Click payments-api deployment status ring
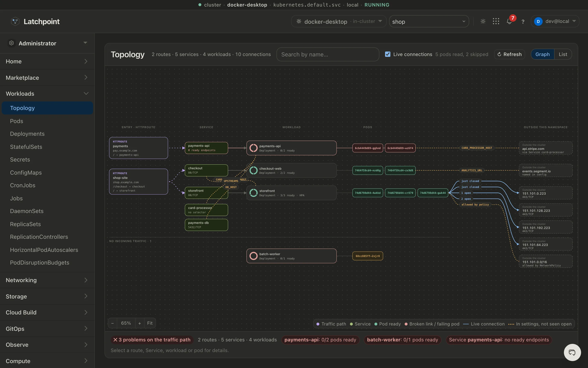The height and width of the screenshot is (368, 588). pos(253,148)
